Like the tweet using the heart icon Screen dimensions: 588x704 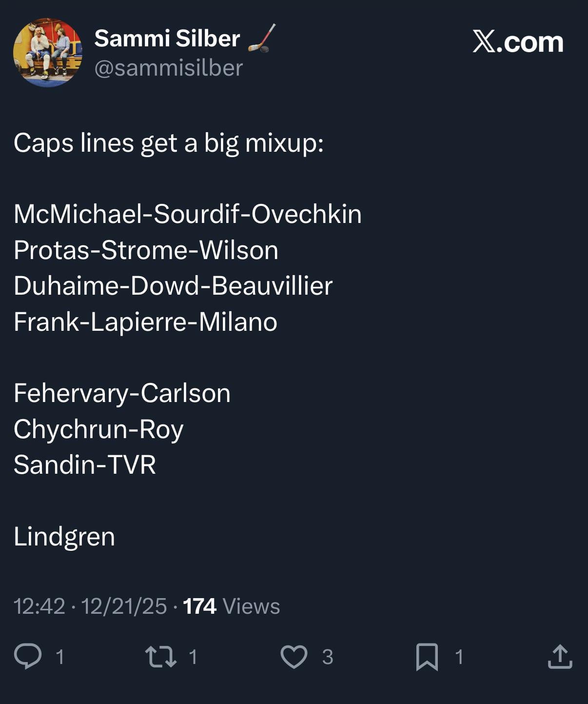click(294, 656)
